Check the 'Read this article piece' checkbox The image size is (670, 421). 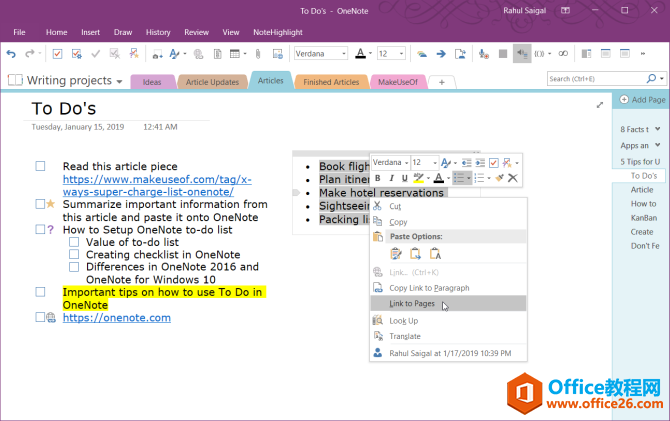click(x=40, y=167)
